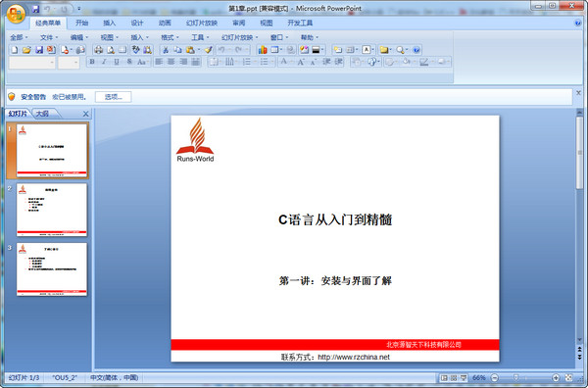The image size is (588, 388).
Task: Click the 66% zoom level button
Action: [x=479, y=378]
